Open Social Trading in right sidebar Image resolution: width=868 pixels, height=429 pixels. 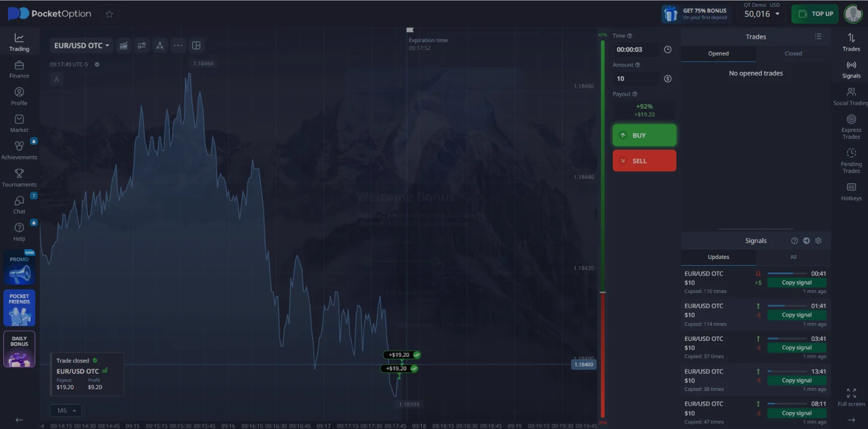coord(851,97)
